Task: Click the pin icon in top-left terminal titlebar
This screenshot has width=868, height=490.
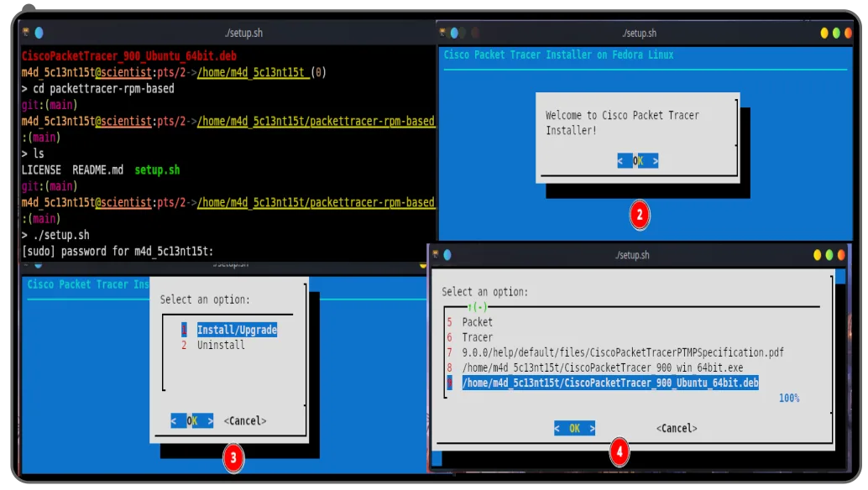Action: (x=25, y=32)
